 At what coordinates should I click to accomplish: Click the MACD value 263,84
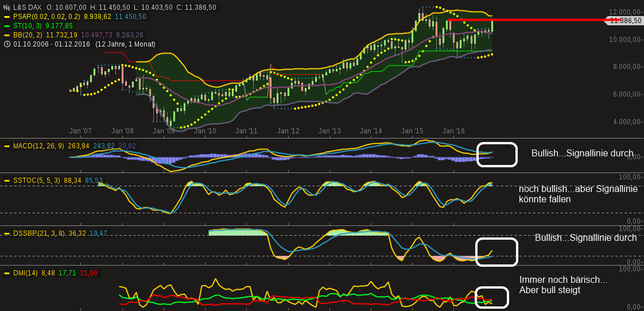tap(79, 146)
